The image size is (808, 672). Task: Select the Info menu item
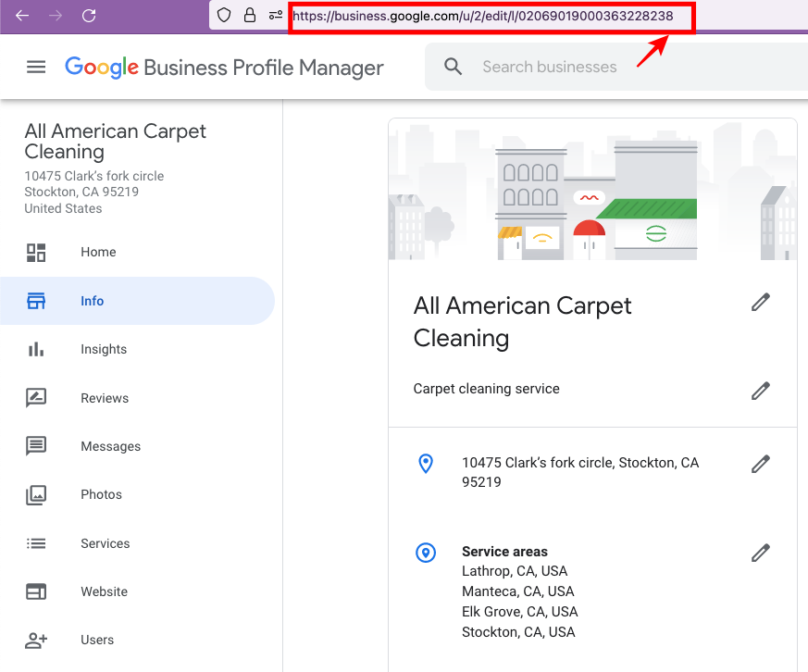(93, 301)
